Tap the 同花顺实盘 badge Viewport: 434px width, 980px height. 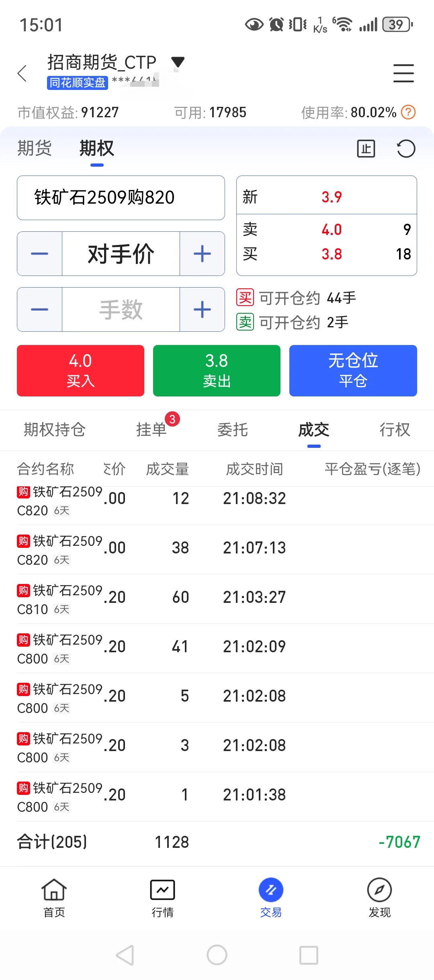[78, 83]
